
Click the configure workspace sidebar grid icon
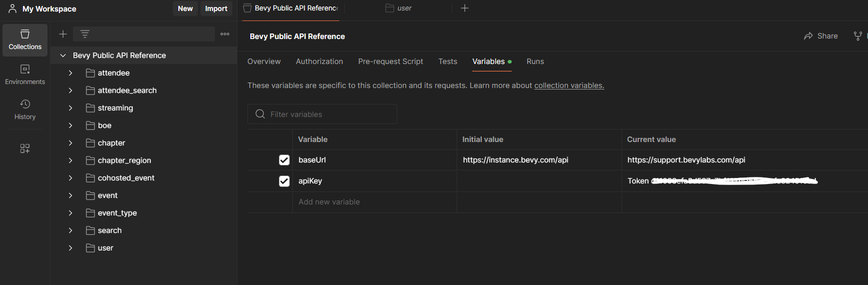tap(25, 148)
